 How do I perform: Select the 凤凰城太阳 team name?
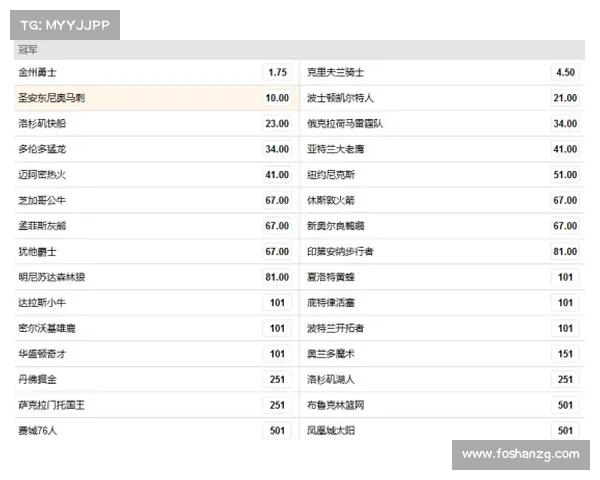331,431
